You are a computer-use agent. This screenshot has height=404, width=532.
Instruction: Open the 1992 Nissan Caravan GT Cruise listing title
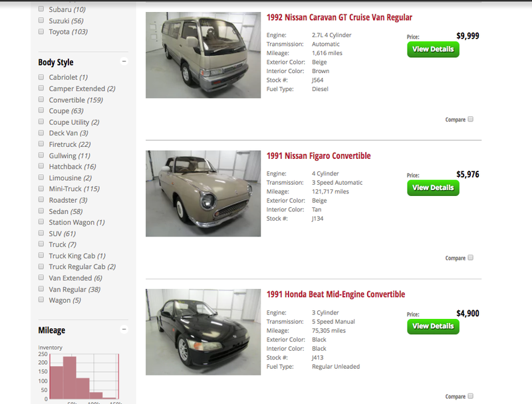tap(339, 17)
